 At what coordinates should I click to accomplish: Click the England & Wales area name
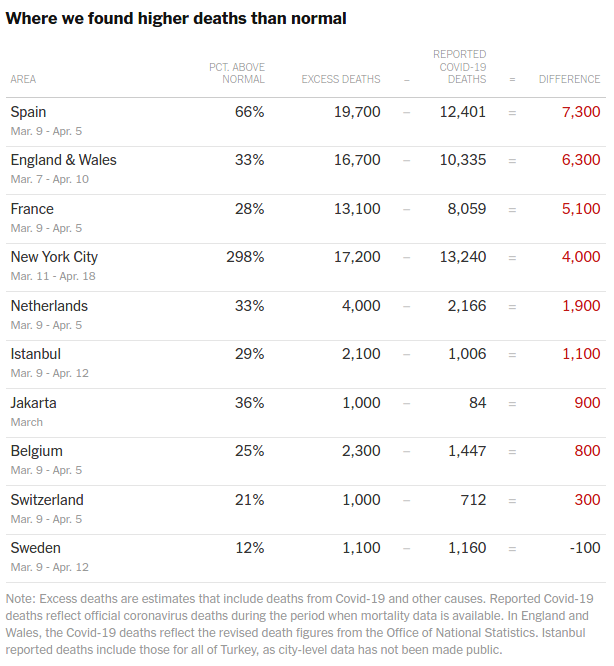(63, 160)
